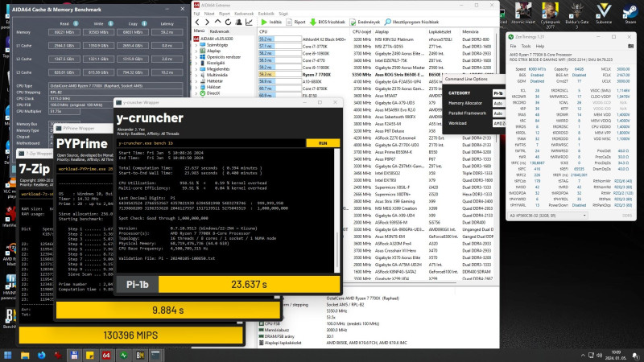Open the Nézet menu in AIDA64 Extreme
The image size is (644, 362).
[209, 14]
